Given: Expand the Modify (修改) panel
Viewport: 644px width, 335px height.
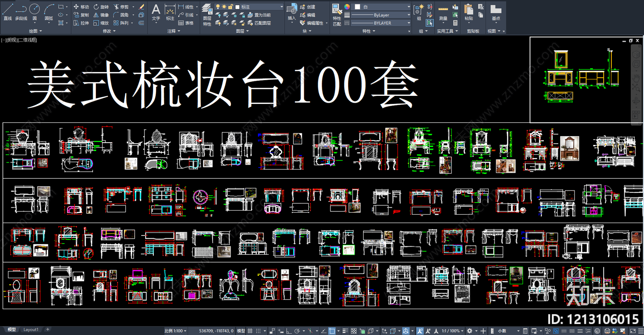Looking at the screenshot, I should [109, 31].
